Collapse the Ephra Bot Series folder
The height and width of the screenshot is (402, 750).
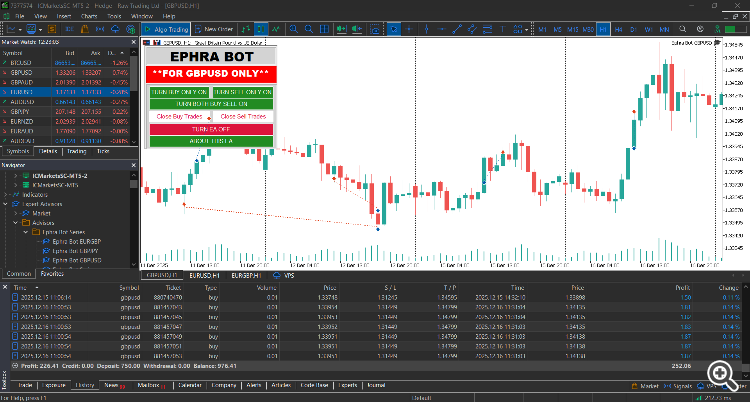point(26,232)
